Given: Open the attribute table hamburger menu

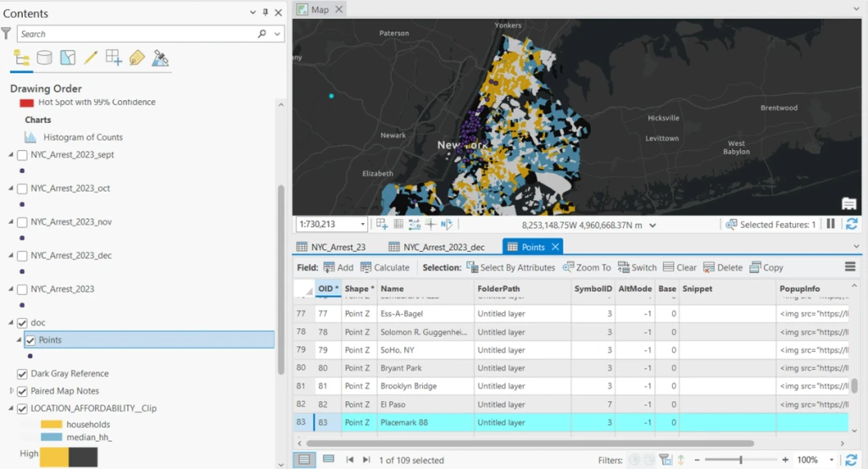Looking at the screenshot, I should [x=850, y=267].
